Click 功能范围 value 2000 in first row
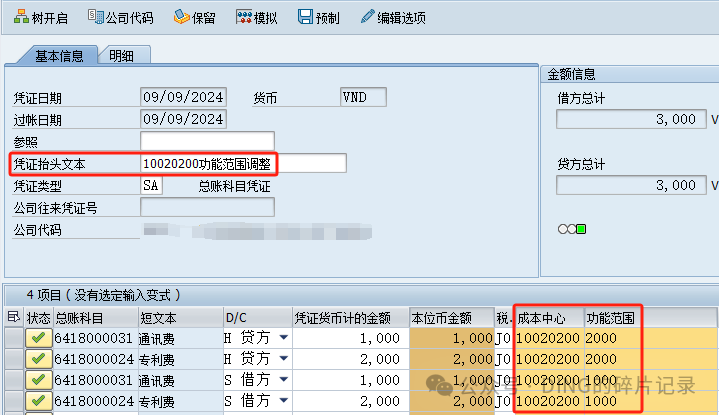The width and height of the screenshot is (719, 415). [x=601, y=338]
